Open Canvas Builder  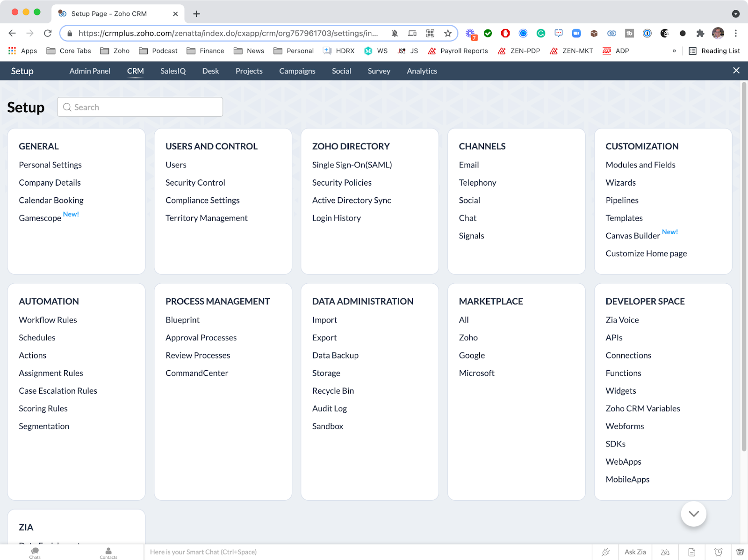coord(633,236)
